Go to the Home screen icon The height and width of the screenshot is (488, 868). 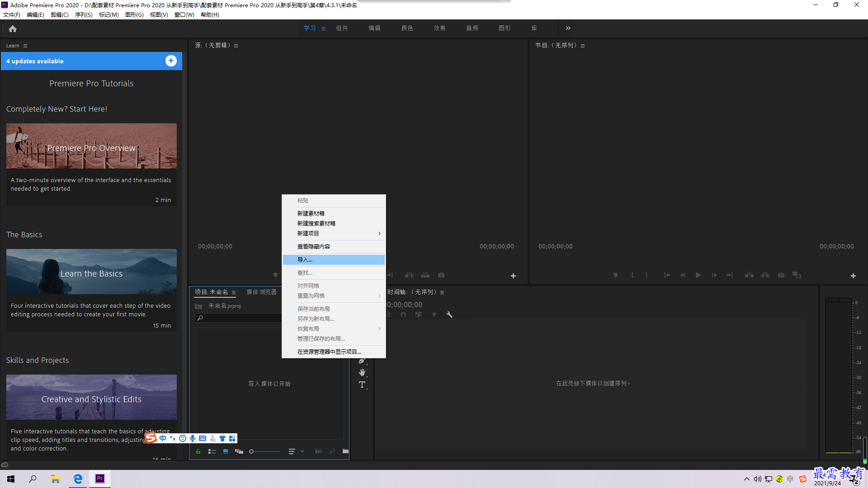pyautogui.click(x=13, y=28)
